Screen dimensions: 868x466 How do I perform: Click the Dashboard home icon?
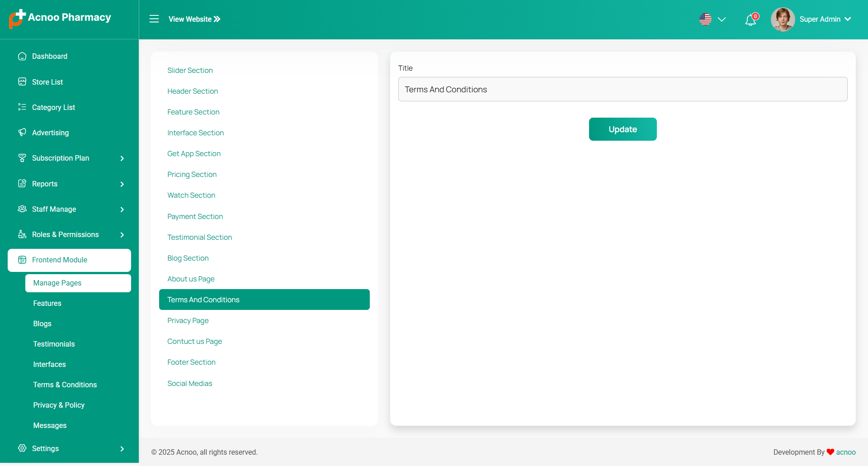coord(22,57)
